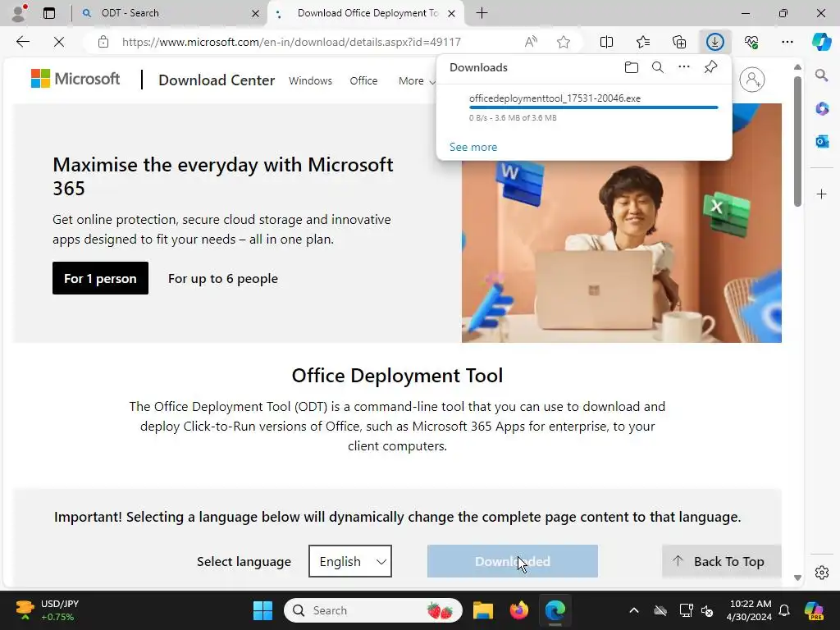Open Outlook in the sidebar

point(822,141)
